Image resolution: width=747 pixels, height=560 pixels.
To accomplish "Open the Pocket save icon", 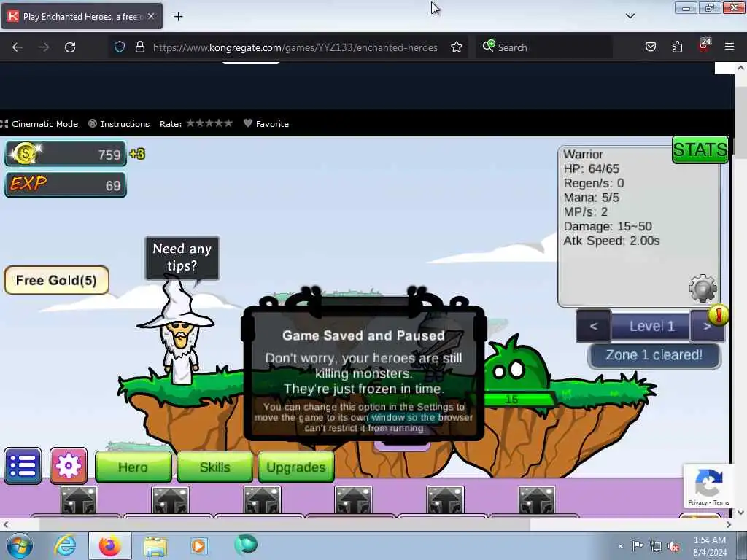I will coord(650,47).
